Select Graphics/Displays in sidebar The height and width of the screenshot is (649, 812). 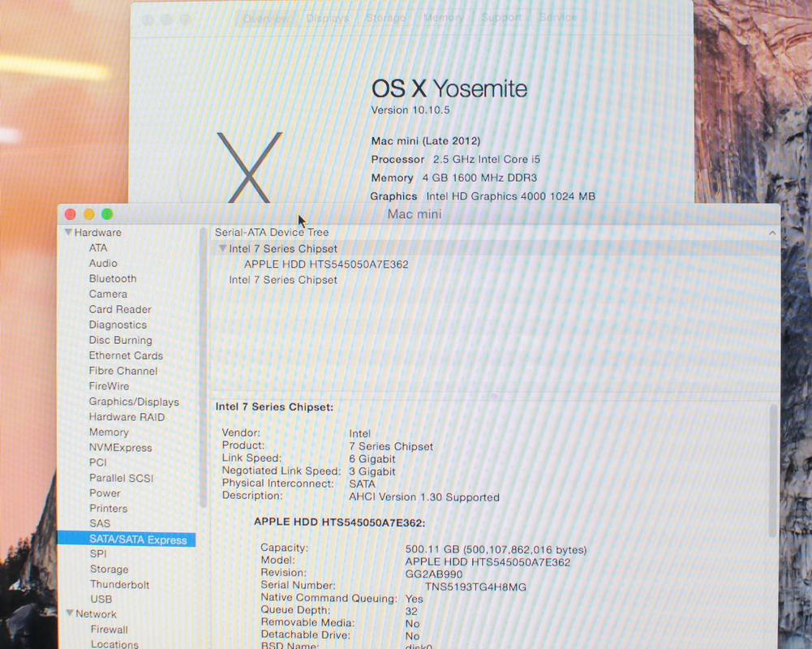[134, 402]
